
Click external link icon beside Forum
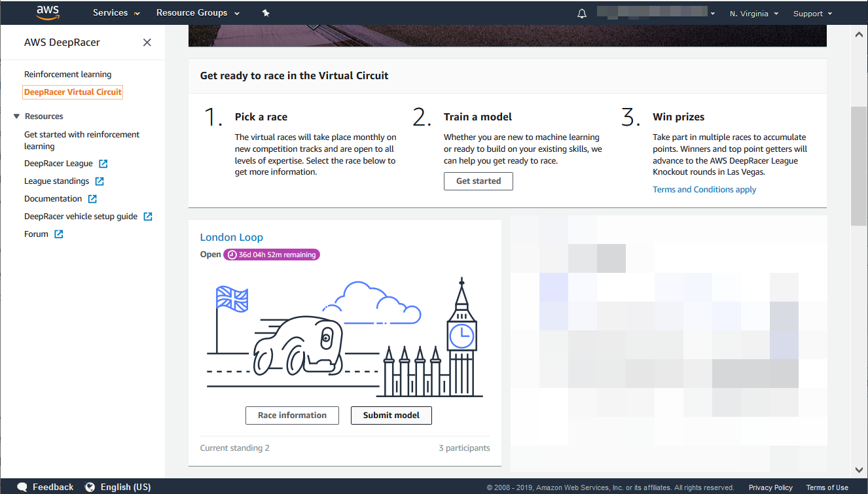59,234
